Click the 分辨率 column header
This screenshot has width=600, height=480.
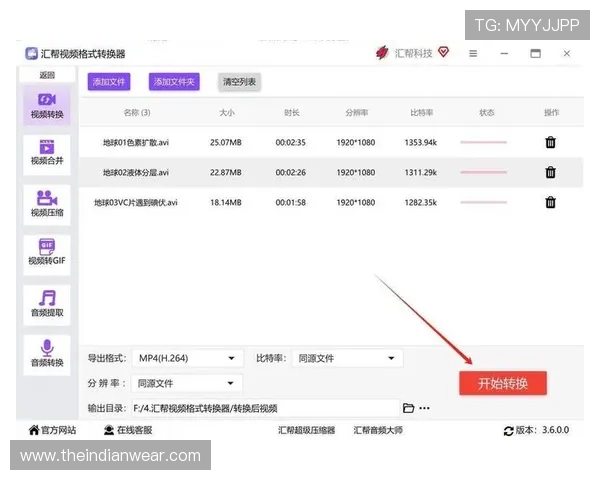[357, 113]
